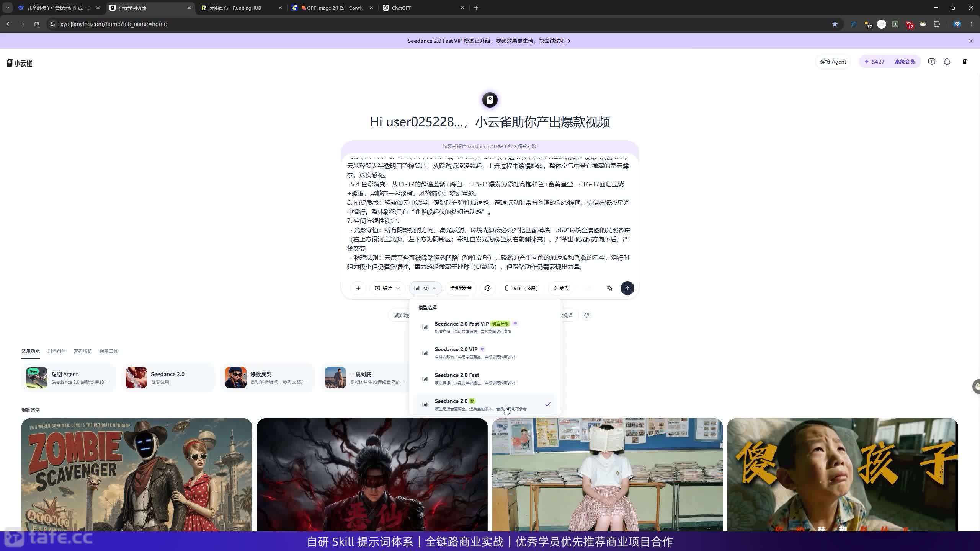Click the plus add-attachment button in prompt toolbar
Screen dimensions: 980x551
tap(358, 288)
